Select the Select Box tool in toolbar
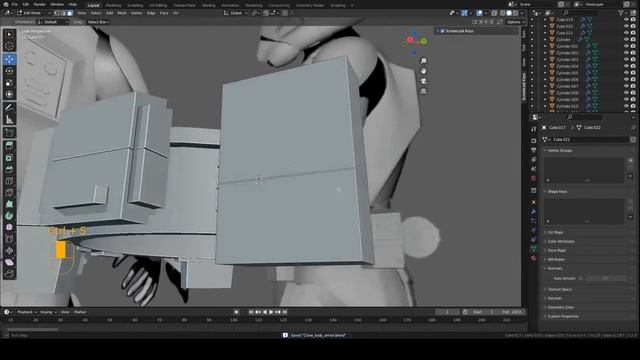Viewport: 640px width, 360px height. click(9, 35)
